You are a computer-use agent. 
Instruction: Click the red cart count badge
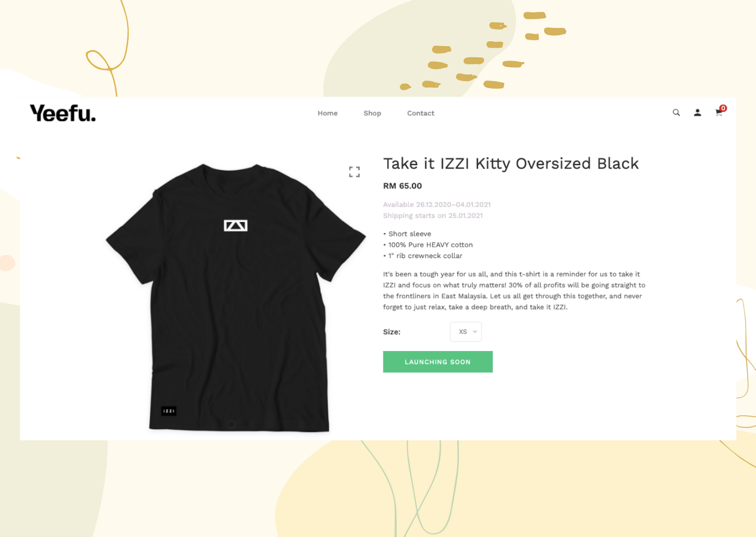pyautogui.click(x=723, y=108)
